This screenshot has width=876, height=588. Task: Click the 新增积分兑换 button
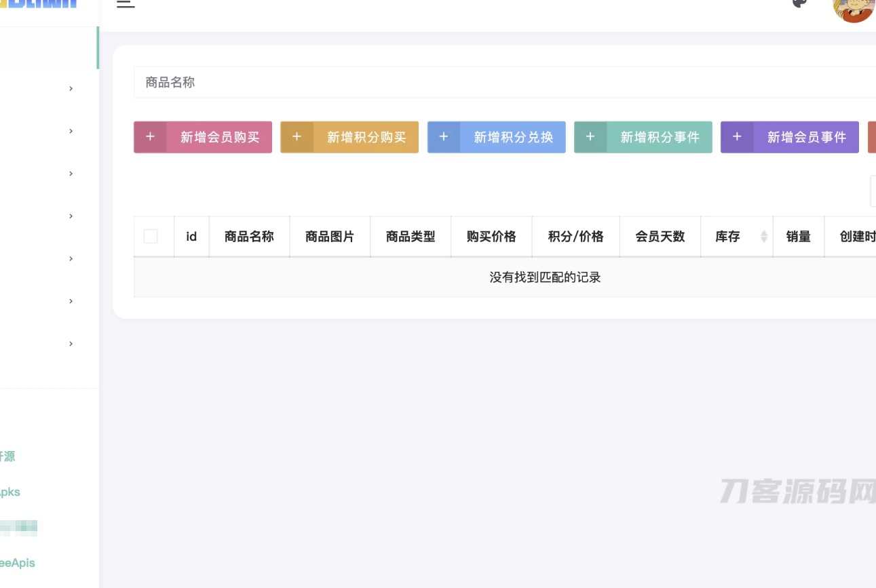coord(497,137)
